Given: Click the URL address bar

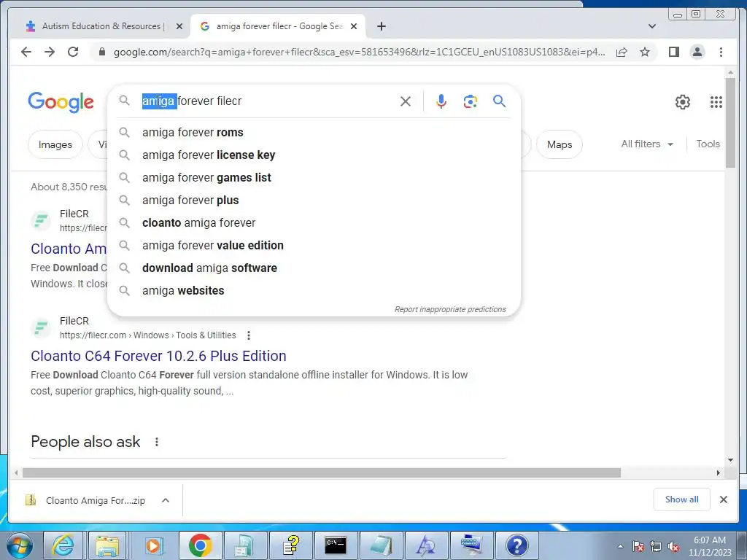Looking at the screenshot, I should coord(359,52).
